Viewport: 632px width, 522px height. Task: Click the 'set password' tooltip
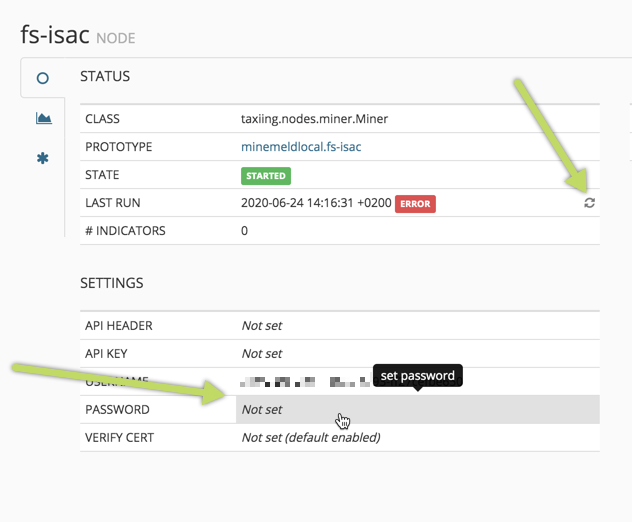(x=418, y=376)
